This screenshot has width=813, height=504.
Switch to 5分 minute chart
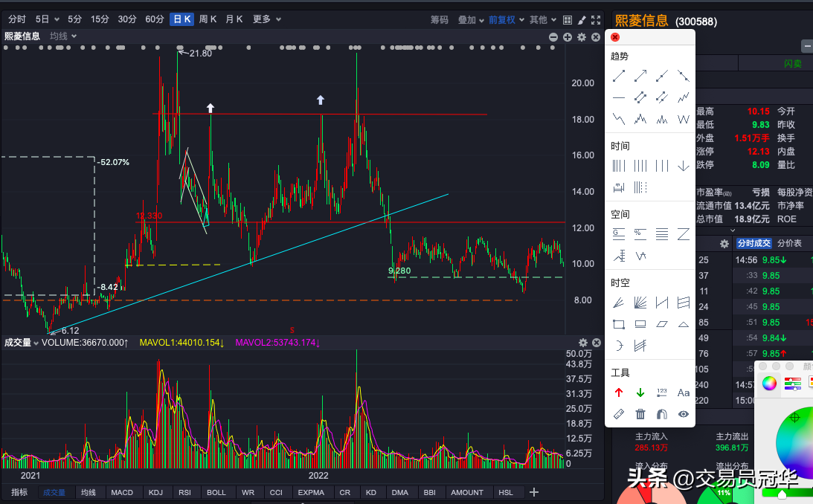74,19
